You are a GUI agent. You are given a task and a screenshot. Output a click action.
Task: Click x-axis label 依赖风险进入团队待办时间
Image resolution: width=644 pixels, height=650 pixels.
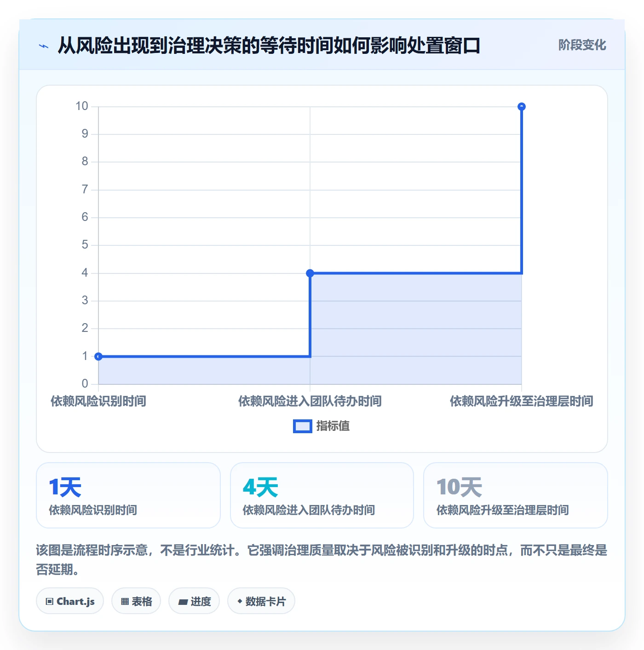tap(310, 401)
